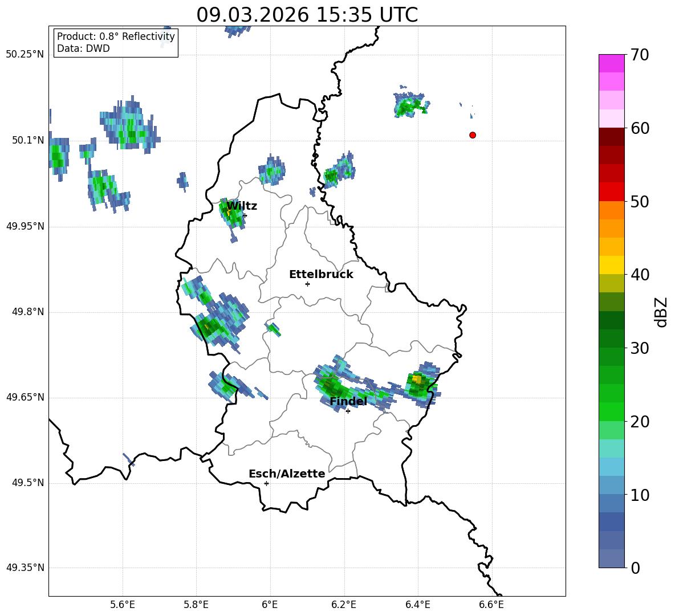The height and width of the screenshot is (616, 675).
Task: Click the dBZ colorbar axis label
Action: tap(661, 312)
